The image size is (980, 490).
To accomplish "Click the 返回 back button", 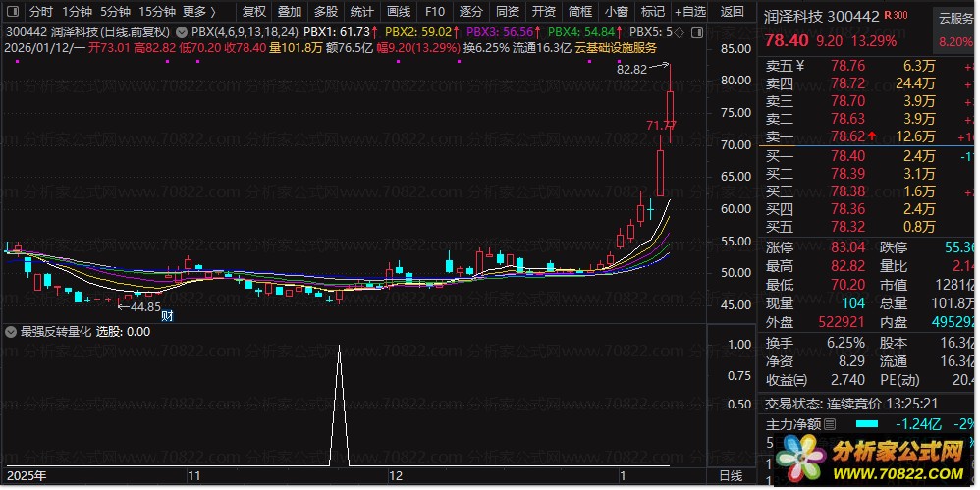I will pos(732,12).
